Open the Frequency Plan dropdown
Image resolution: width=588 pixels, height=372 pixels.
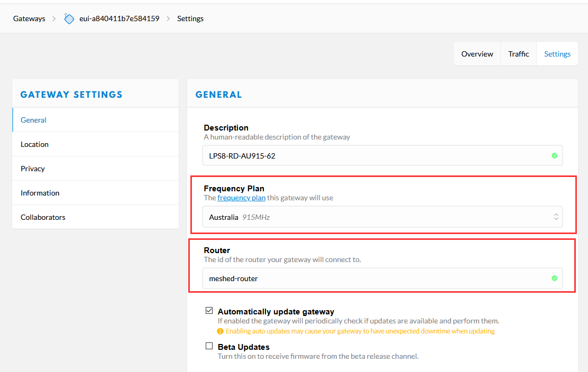[x=382, y=217]
